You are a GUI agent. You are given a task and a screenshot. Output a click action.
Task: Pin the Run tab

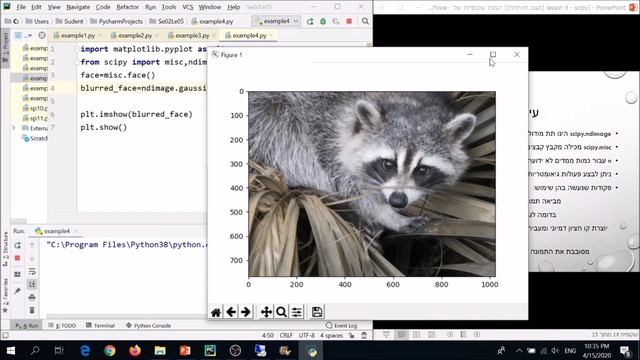pos(18,291)
